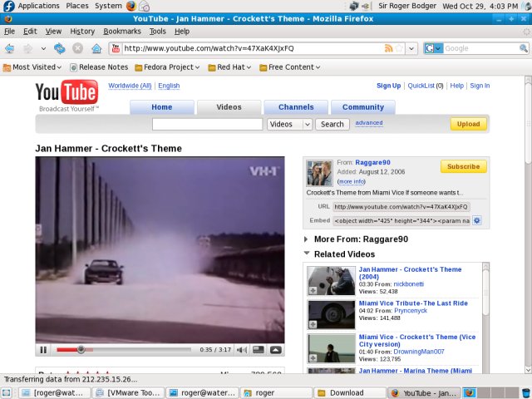
Task: Open the search engine selector dropdown
Action: [x=434, y=48]
